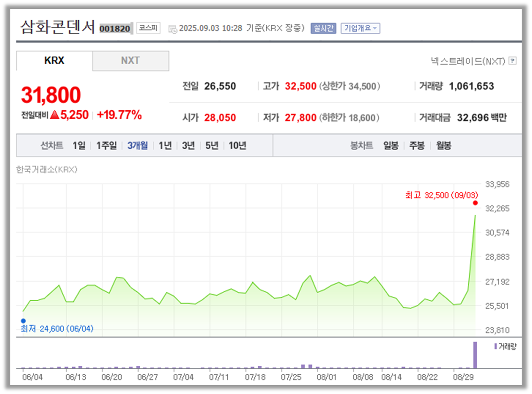Click the 08/01 date label on axis
532x394 pixels.
(x=327, y=378)
